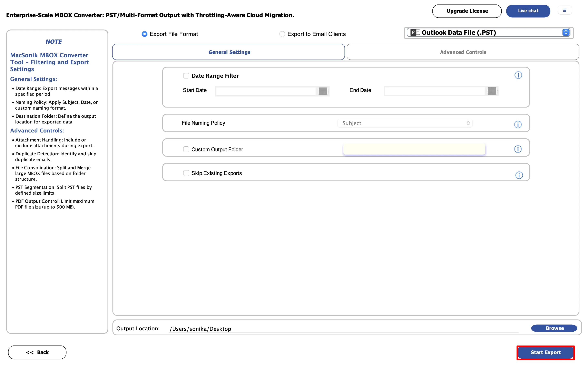
Task: Click the 'MacSonik MBOX Converter Tool' note heading
Action: [49, 62]
